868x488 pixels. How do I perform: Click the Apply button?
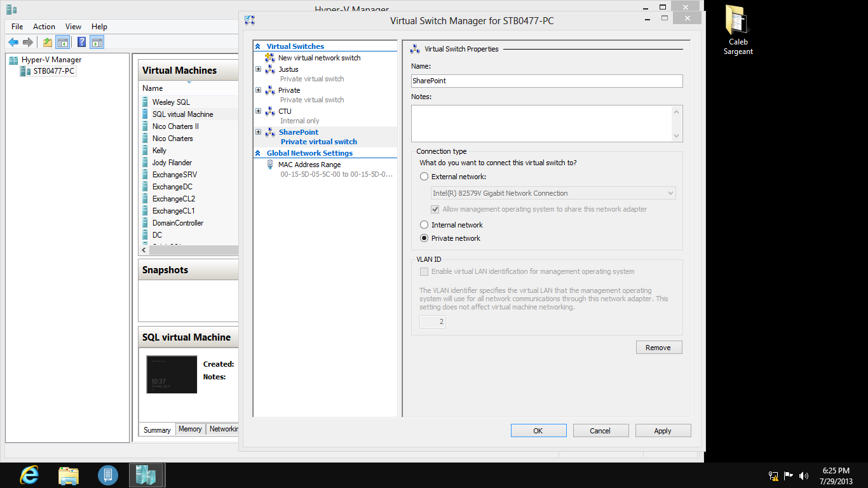pos(663,431)
